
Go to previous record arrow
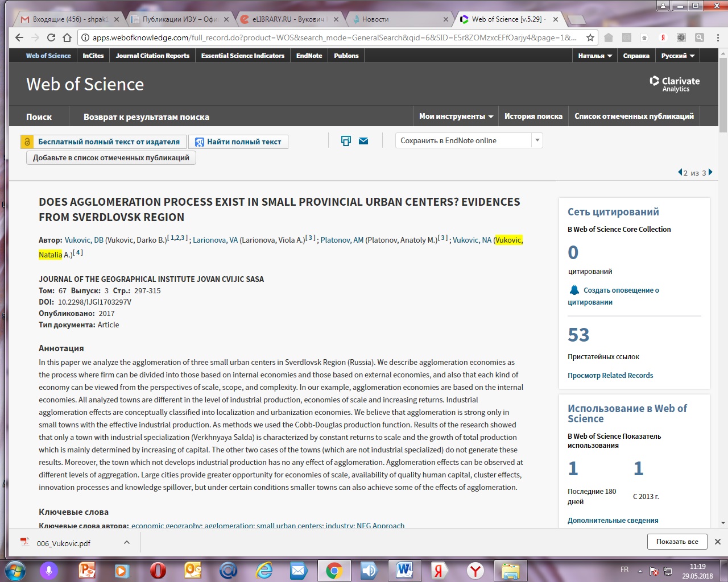point(680,172)
